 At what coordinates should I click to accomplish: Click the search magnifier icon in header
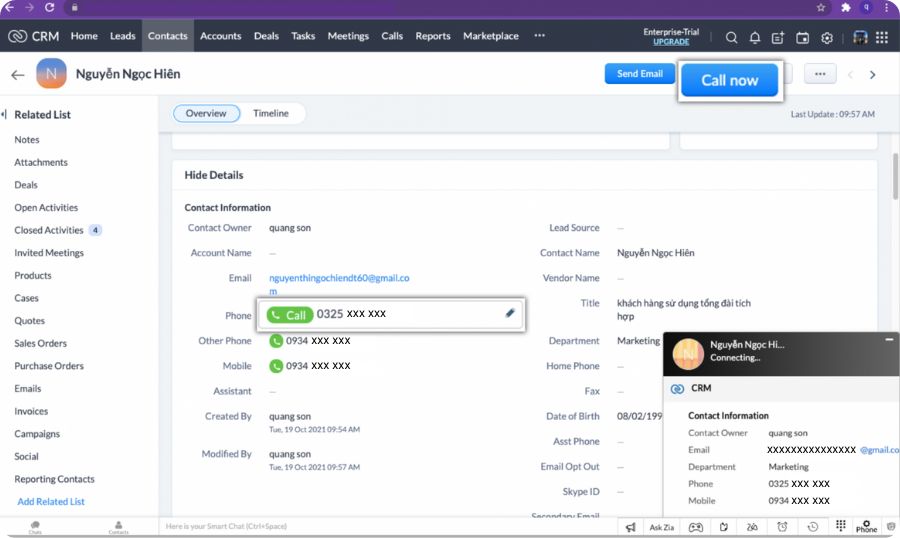tap(731, 38)
